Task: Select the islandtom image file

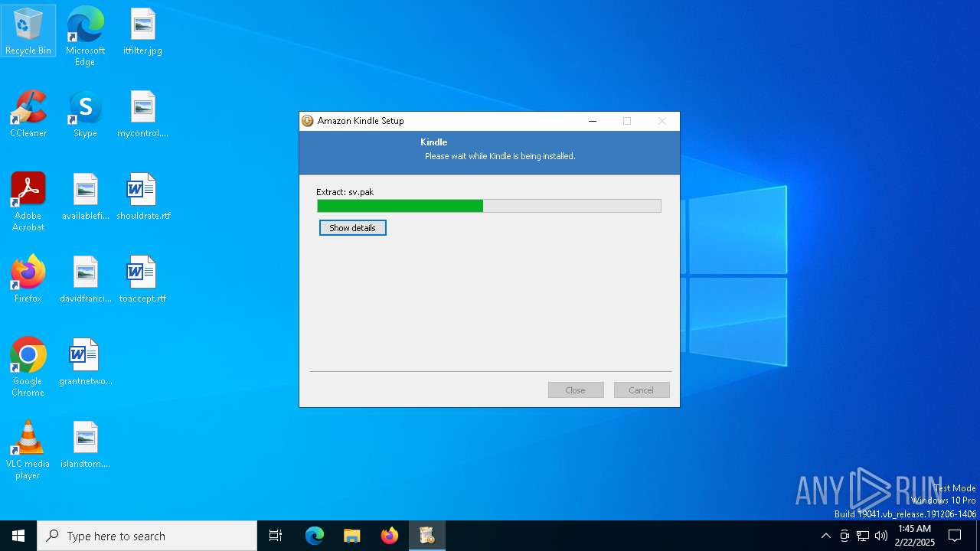Action: coord(85,445)
